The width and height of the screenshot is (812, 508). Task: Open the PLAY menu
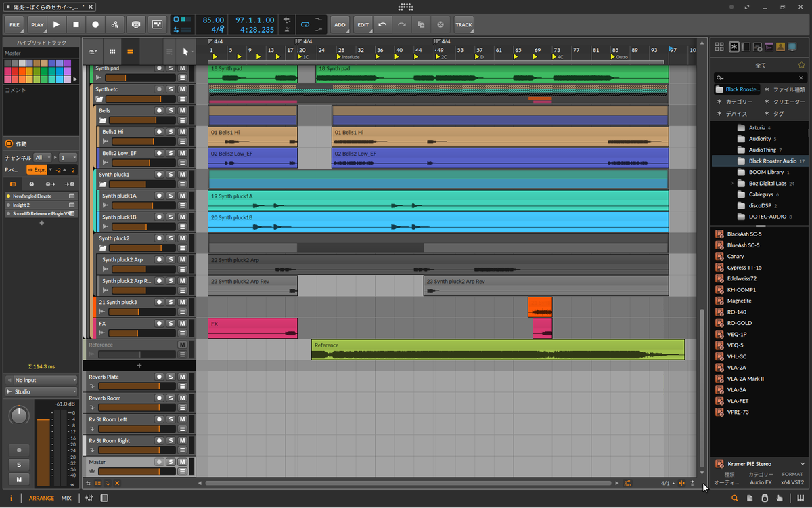[37, 24]
